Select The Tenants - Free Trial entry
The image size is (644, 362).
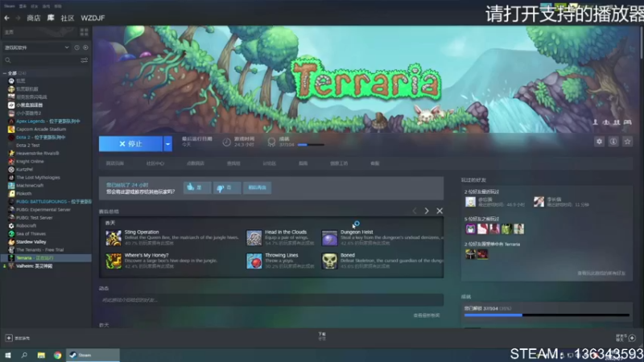click(40, 249)
